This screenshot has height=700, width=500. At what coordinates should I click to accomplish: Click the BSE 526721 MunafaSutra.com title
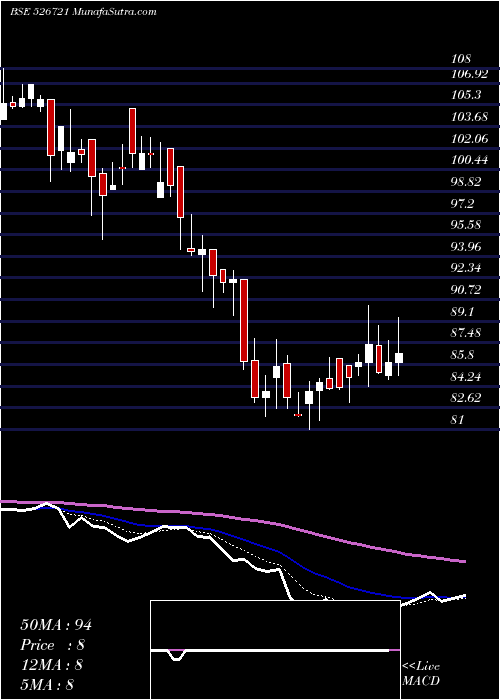click(83, 12)
